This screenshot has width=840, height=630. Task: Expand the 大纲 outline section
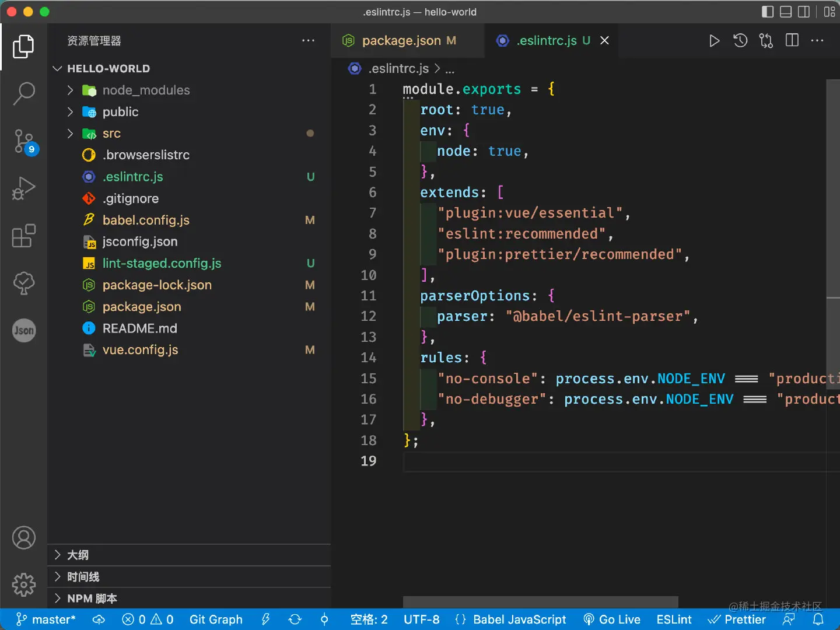(189, 555)
